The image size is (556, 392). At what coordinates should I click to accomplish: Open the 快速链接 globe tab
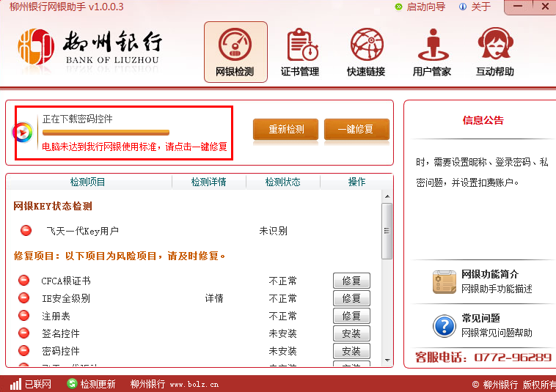click(366, 52)
